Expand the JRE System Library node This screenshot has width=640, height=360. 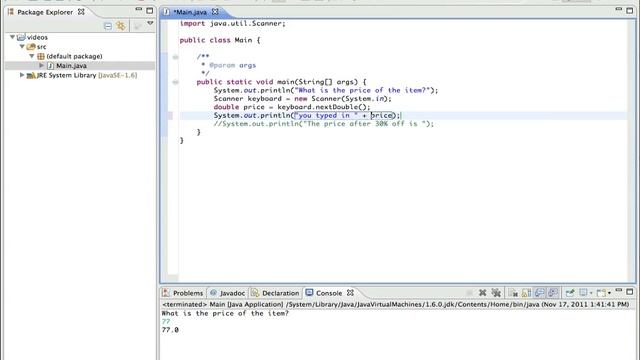22,75
